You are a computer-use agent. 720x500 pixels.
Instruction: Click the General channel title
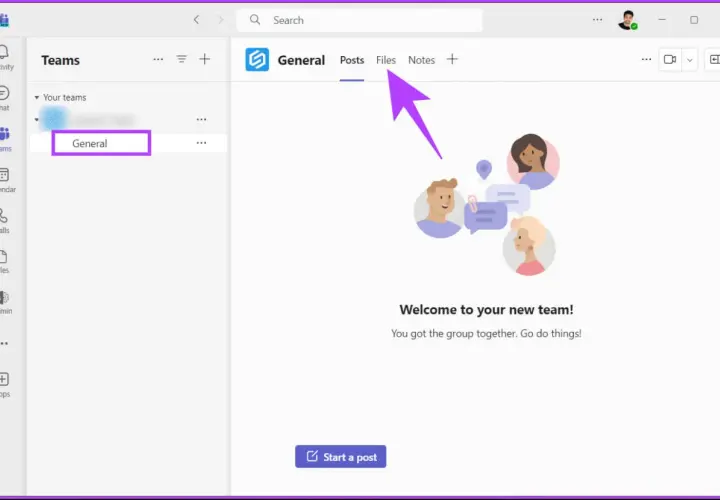301,60
